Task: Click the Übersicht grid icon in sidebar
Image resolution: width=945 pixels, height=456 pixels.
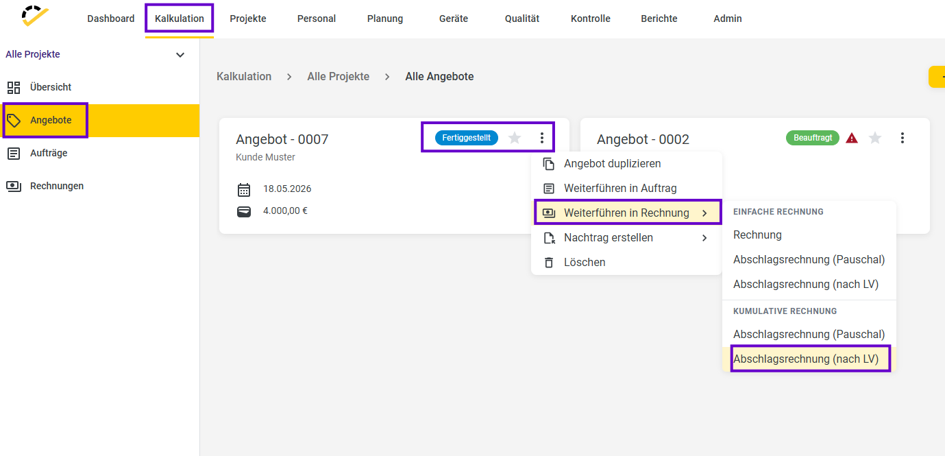Action: (x=13, y=87)
